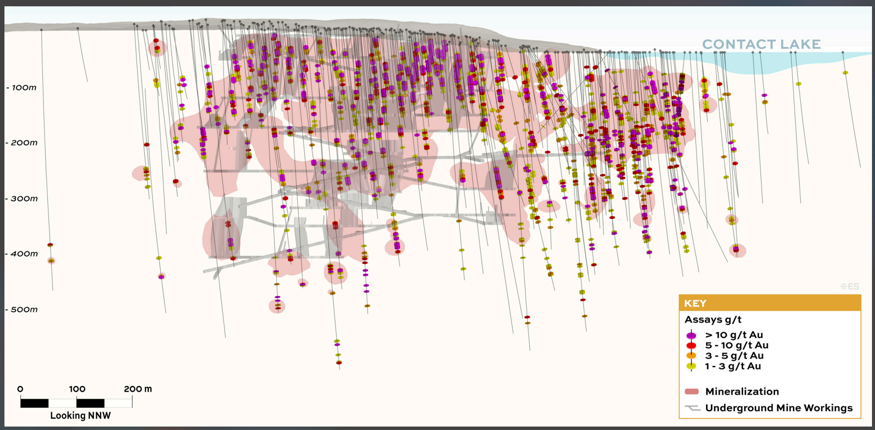The image size is (875, 430).
Task: Click the 400m depth label
Action: (x=21, y=254)
